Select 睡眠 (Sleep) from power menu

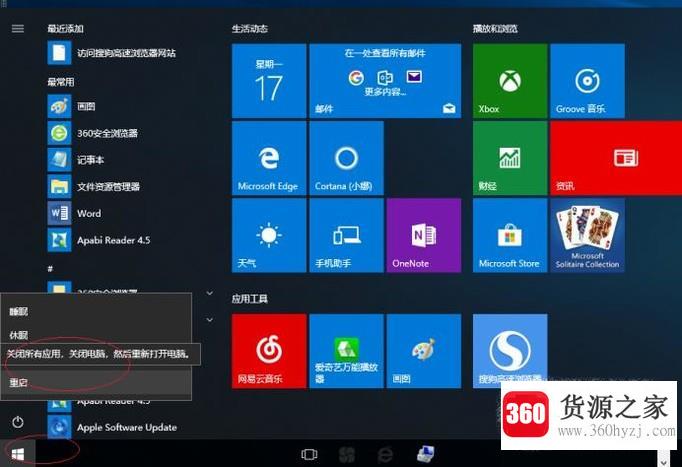pyautogui.click(x=96, y=311)
